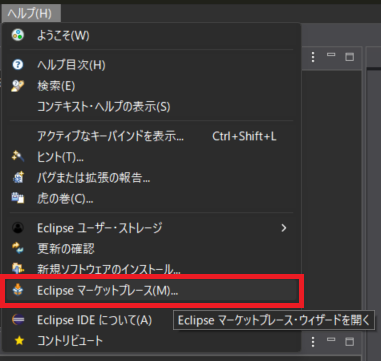Open Eclipse ユーザー・ストレージ submenu

[x=152, y=228]
